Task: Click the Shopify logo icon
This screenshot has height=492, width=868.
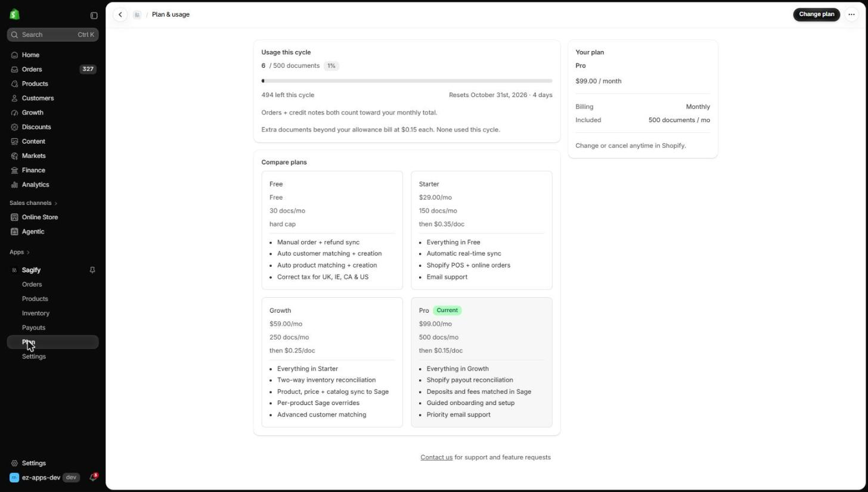Action: click(14, 14)
